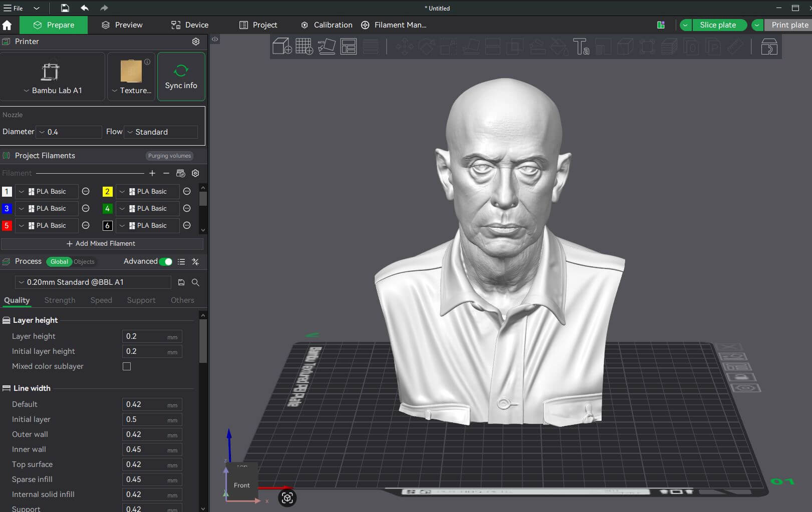
Task: Open the nozzle Diameter 0.4 dropdown
Action: (69, 132)
